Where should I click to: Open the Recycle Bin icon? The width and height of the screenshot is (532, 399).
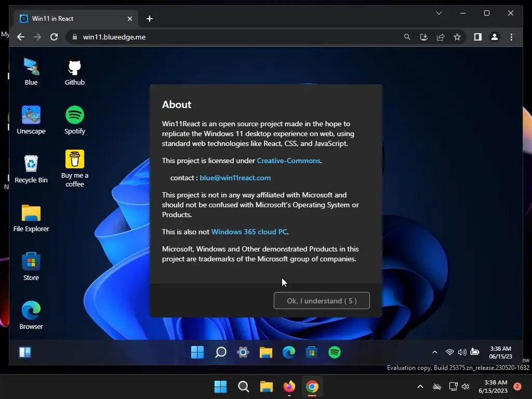coord(31,169)
